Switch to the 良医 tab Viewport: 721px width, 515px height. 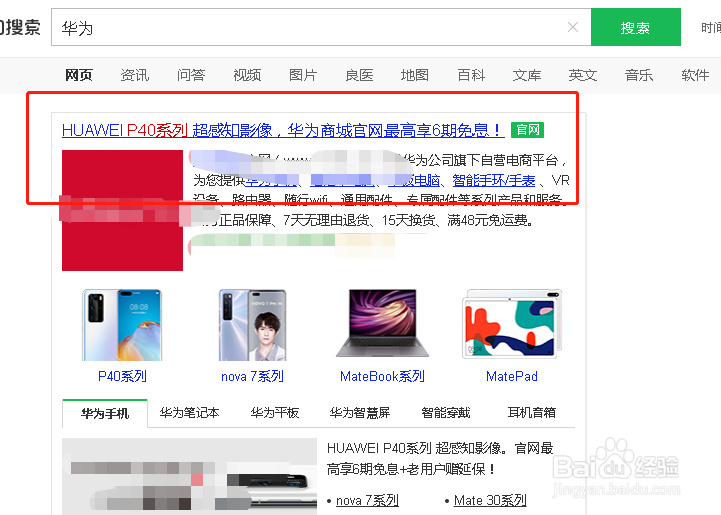click(359, 75)
